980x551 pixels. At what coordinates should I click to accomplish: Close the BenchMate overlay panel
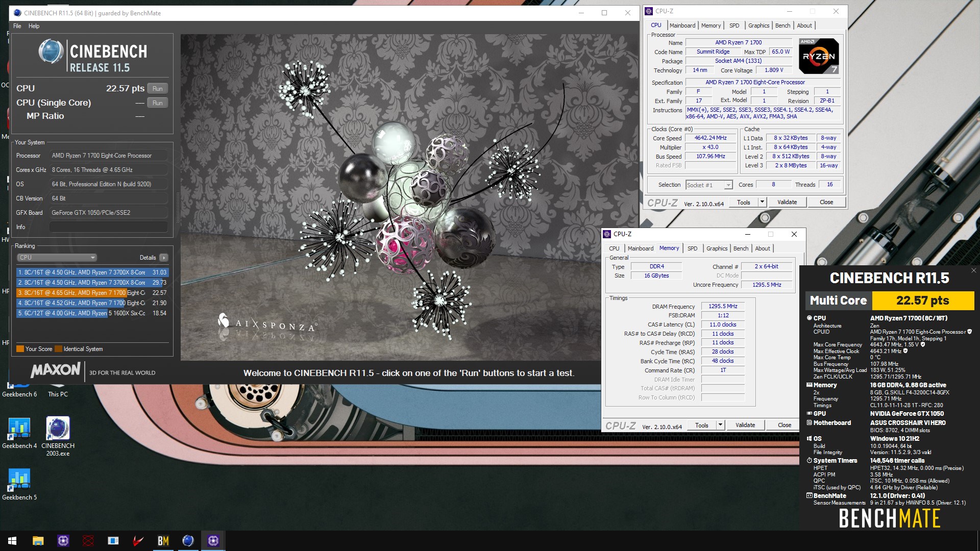pyautogui.click(x=973, y=270)
